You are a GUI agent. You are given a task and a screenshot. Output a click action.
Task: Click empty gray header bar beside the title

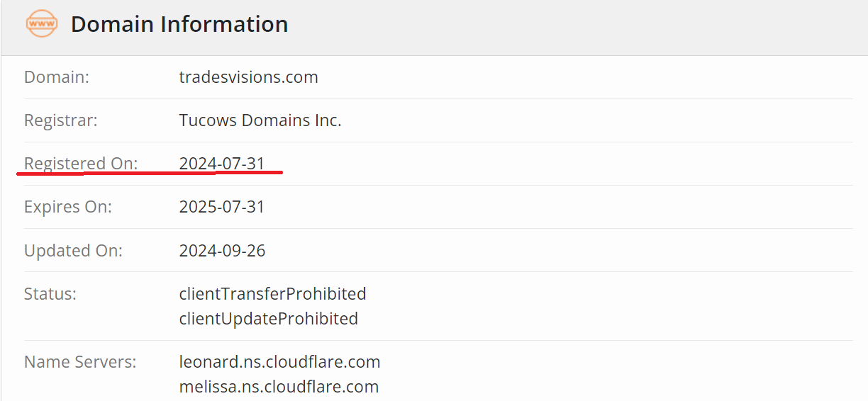(567, 26)
